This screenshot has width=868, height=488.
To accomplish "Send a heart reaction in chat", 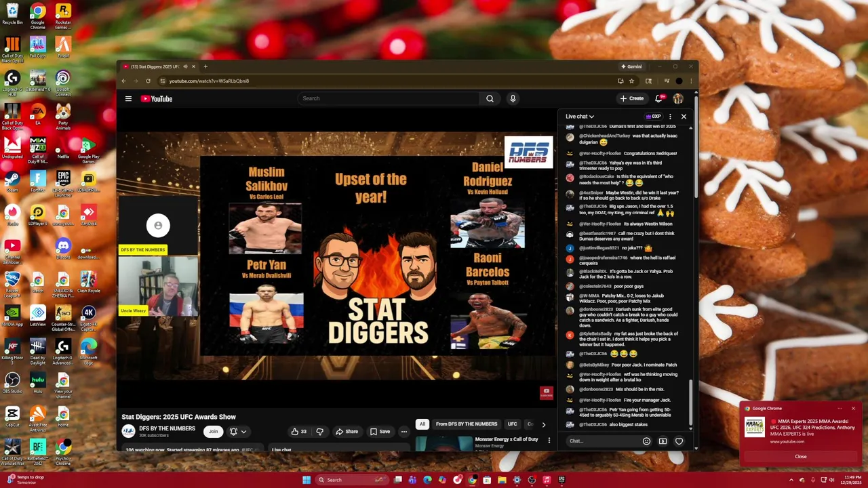I will [679, 441].
